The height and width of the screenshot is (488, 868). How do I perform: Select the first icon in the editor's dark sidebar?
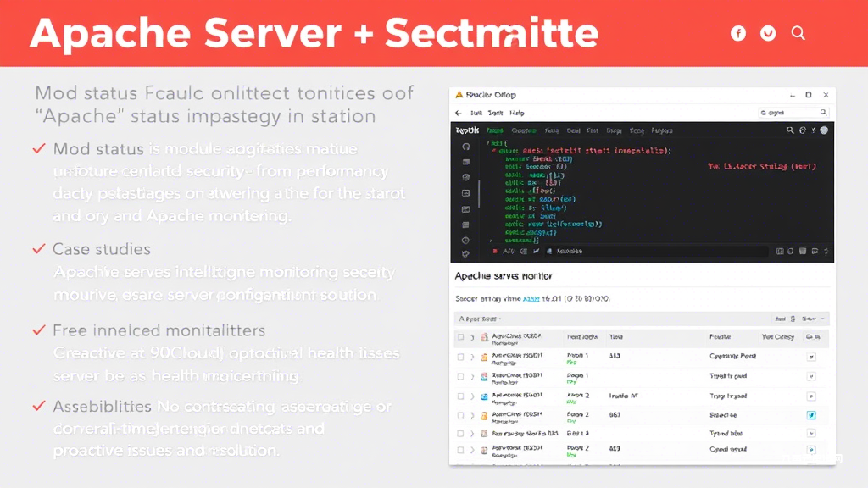(x=465, y=147)
